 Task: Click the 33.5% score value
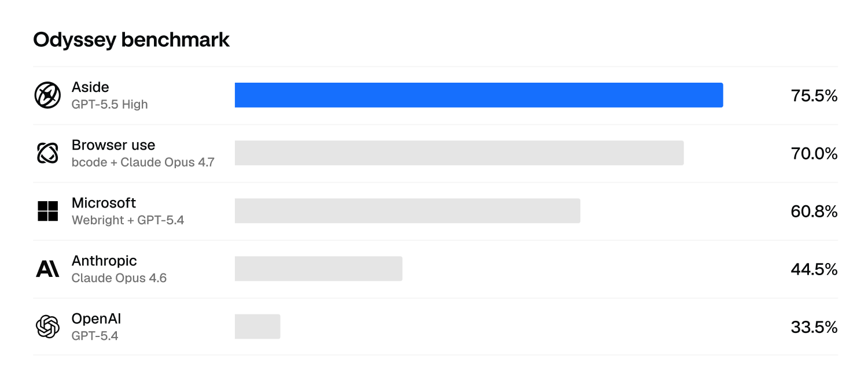814,327
